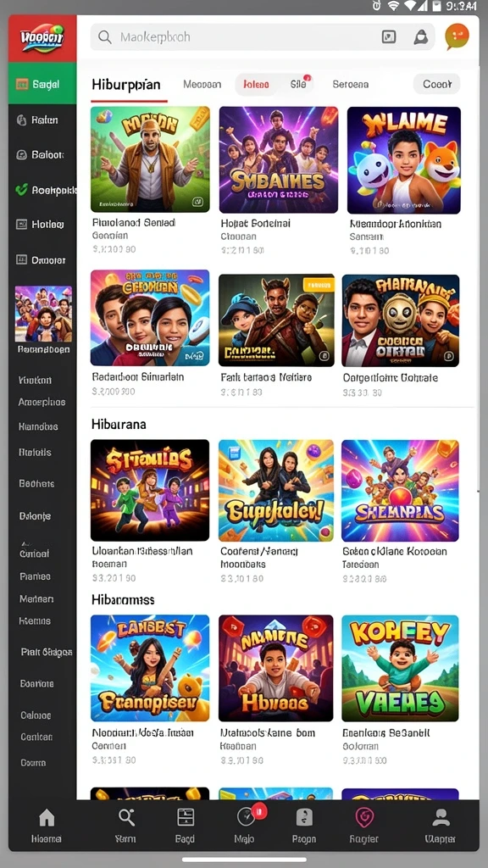Open the Hioema home icon in bottom bar

[47, 825]
